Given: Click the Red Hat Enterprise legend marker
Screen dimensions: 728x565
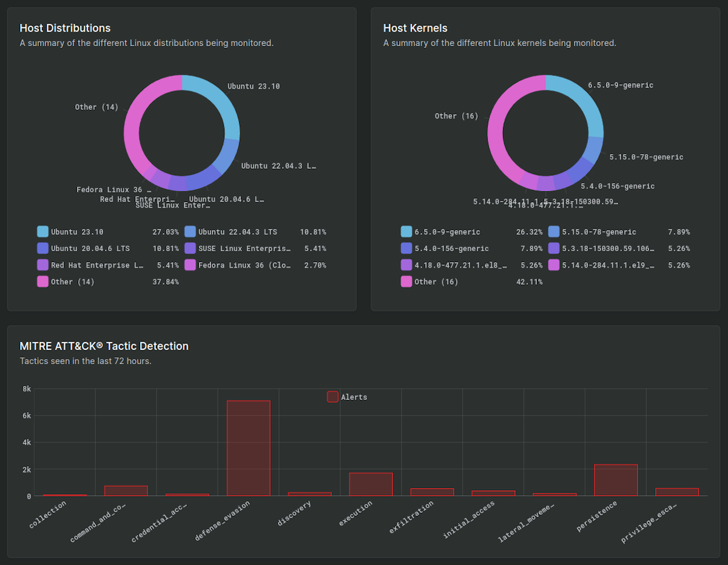Looking at the screenshot, I should pyautogui.click(x=41, y=265).
